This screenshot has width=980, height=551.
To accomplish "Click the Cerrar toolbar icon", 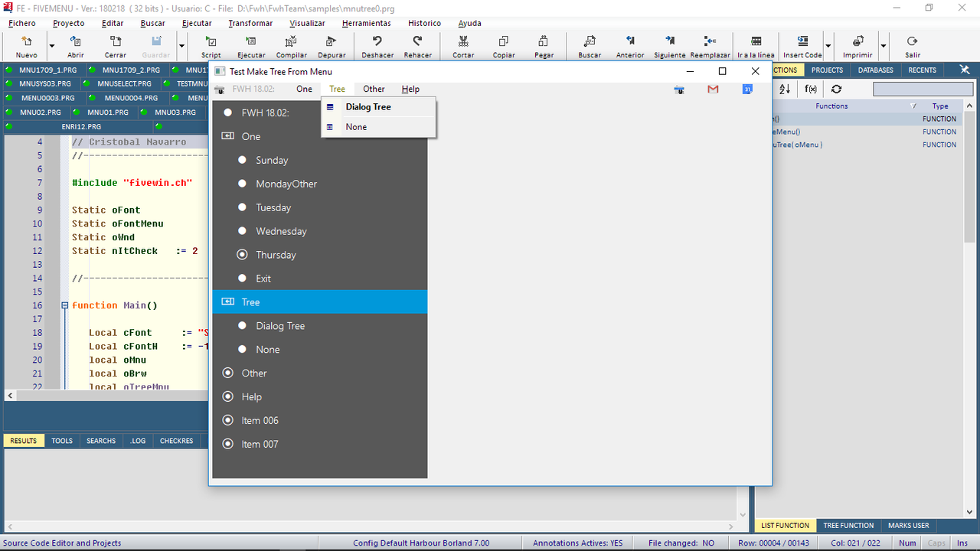I will tap(116, 41).
